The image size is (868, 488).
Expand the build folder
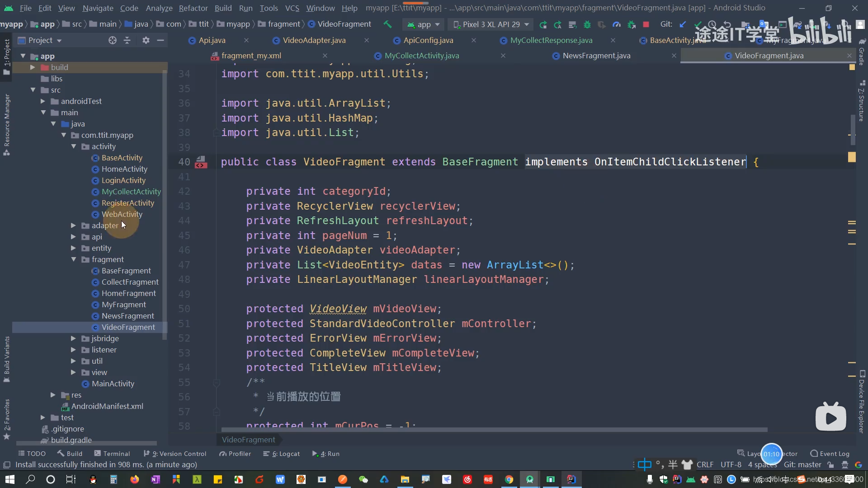33,67
